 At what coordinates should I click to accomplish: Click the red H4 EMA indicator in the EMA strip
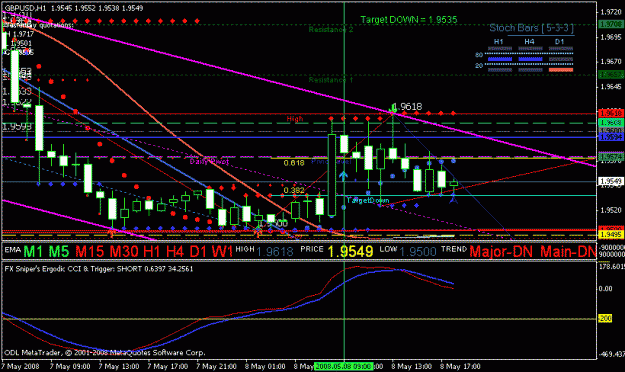pyautogui.click(x=175, y=251)
